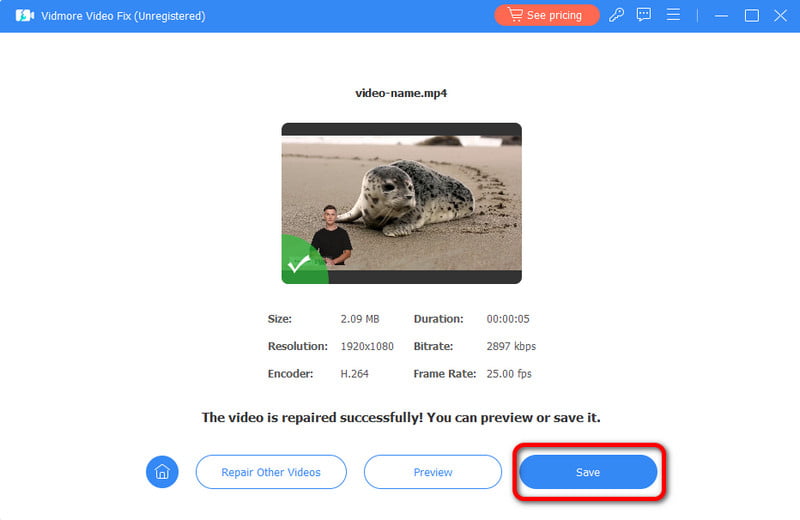The image size is (800, 520).
Task: Open registration via the key icon
Action: (617, 15)
